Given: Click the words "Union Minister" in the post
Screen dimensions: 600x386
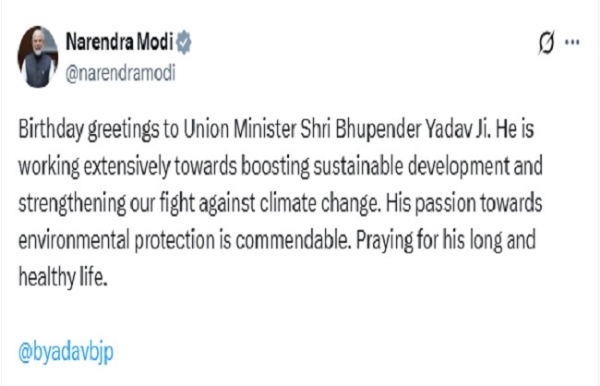Looking at the screenshot, I should [x=239, y=129].
